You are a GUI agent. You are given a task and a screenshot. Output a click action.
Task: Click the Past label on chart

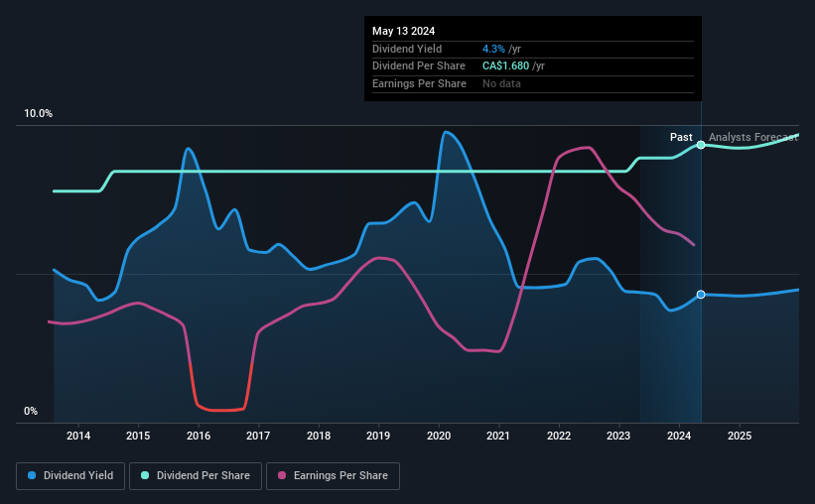(x=681, y=137)
